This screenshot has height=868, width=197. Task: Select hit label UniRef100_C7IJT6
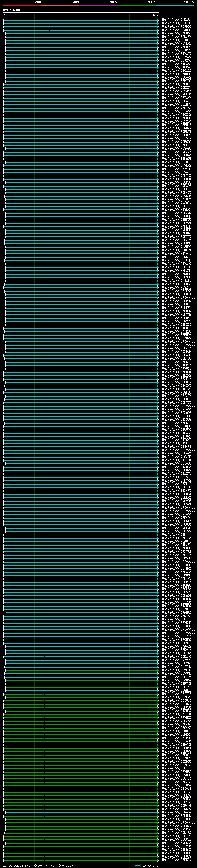(x=176, y=396)
